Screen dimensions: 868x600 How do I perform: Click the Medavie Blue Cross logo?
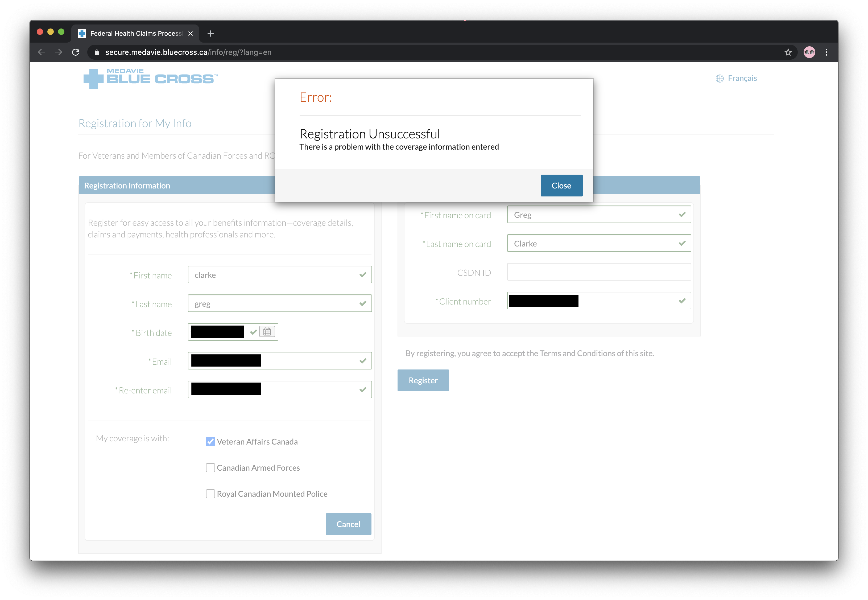click(150, 78)
